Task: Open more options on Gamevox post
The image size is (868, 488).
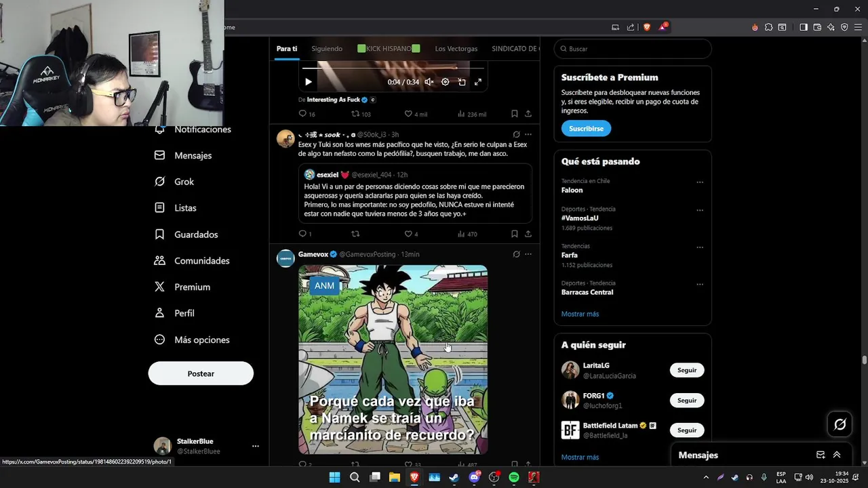Action: click(528, 254)
